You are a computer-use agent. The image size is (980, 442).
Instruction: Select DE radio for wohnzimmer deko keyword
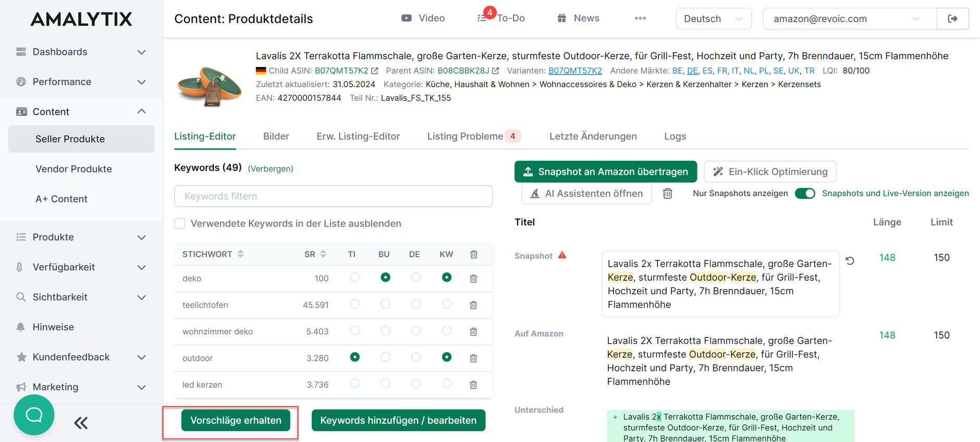[416, 330]
